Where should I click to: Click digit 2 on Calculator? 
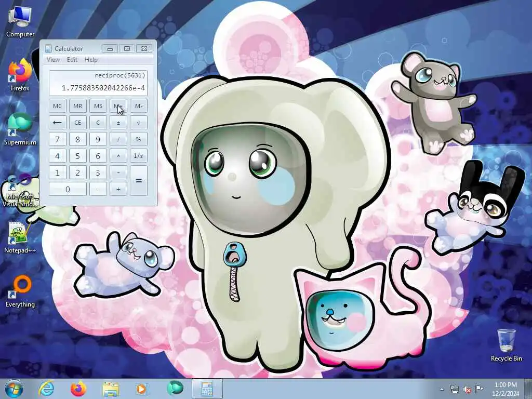click(x=78, y=172)
